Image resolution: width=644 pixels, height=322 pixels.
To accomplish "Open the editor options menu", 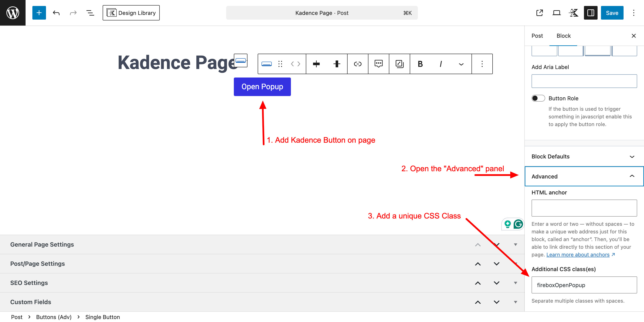I will (x=634, y=13).
